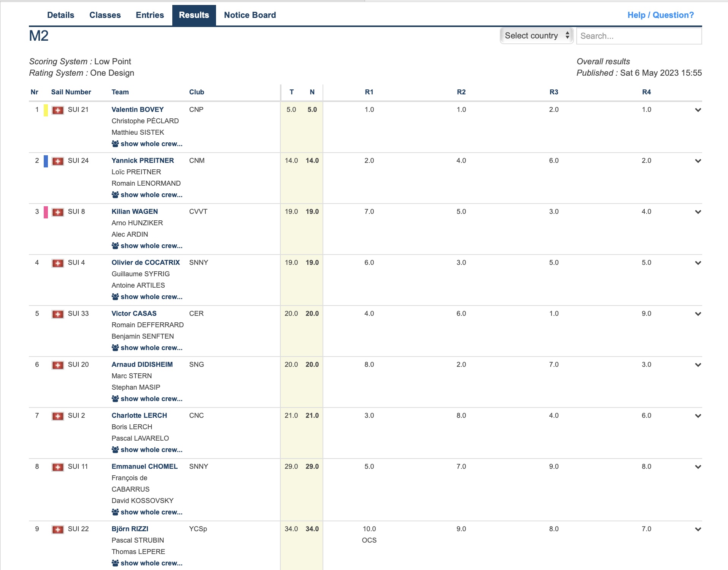Click the blue marker in row 2

(x=46, y=161)
